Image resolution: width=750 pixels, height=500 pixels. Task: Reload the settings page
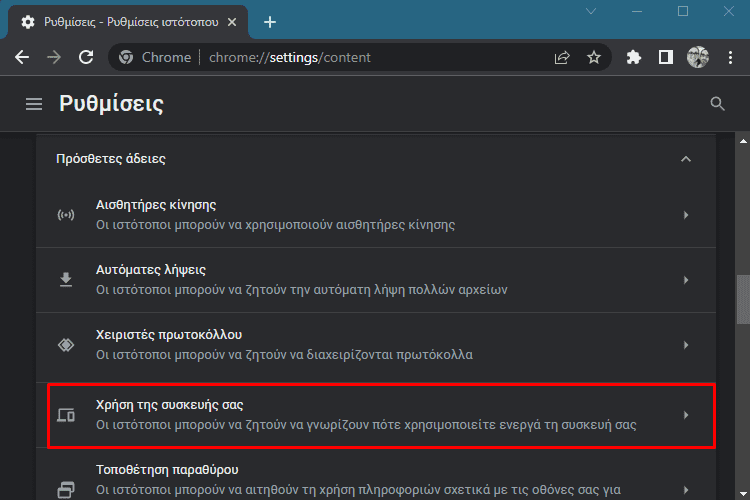(86, 57)
